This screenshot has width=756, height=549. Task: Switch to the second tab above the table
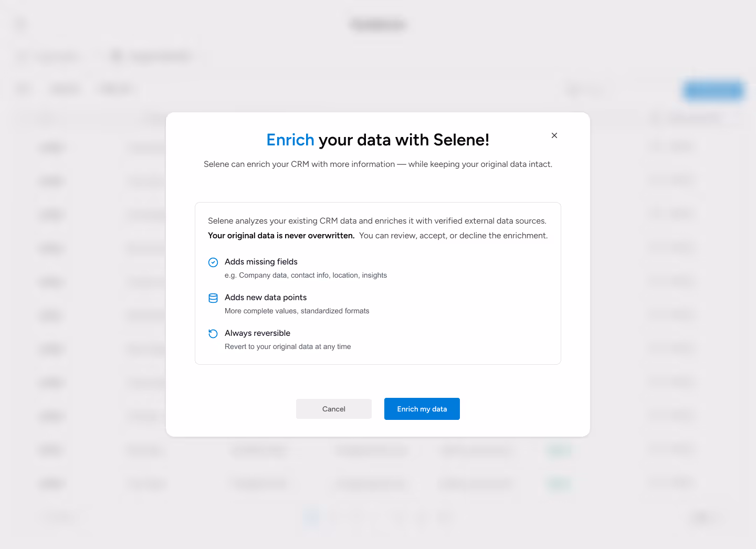(152, 56)
